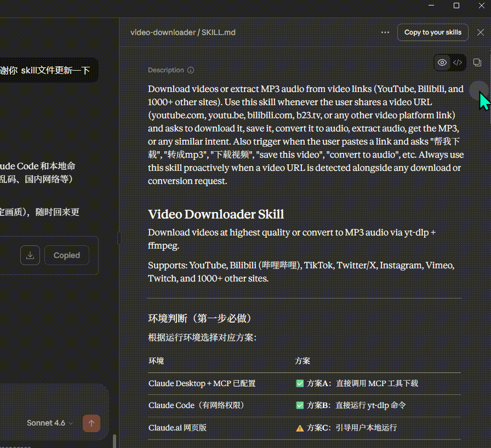491x448 pixels.
Task: Open the three-dots more options menu
Action: tap(385, 32)
